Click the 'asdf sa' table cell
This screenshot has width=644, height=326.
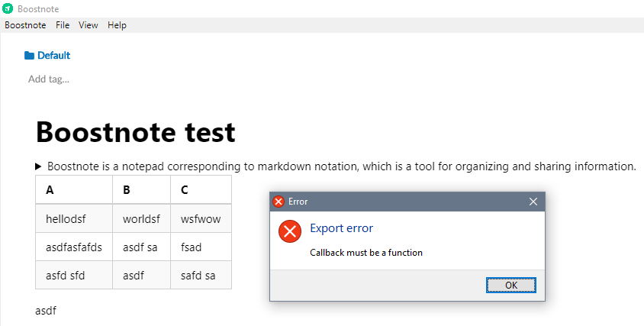tap(141, 247)
